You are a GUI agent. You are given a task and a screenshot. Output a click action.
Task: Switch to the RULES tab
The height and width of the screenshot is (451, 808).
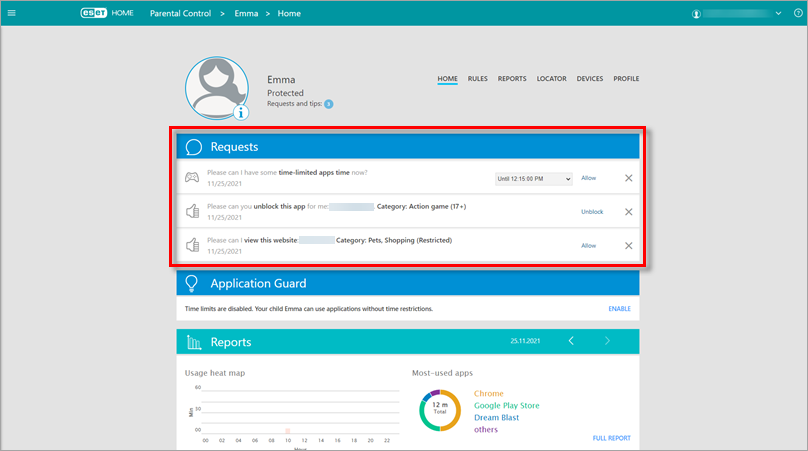click(x=478, y=79)
